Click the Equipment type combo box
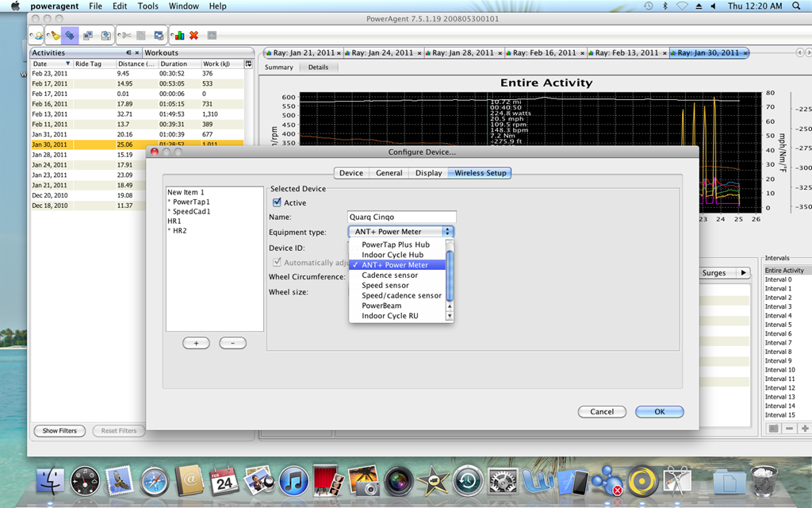Image resolution: width=812 pixels, height=508 pixels. point(401,232)
